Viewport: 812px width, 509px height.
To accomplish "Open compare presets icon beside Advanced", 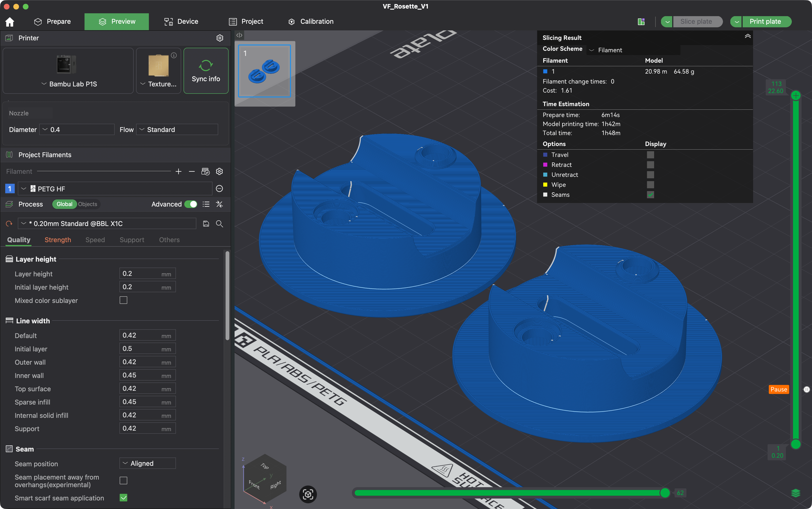I will [219, 204].
